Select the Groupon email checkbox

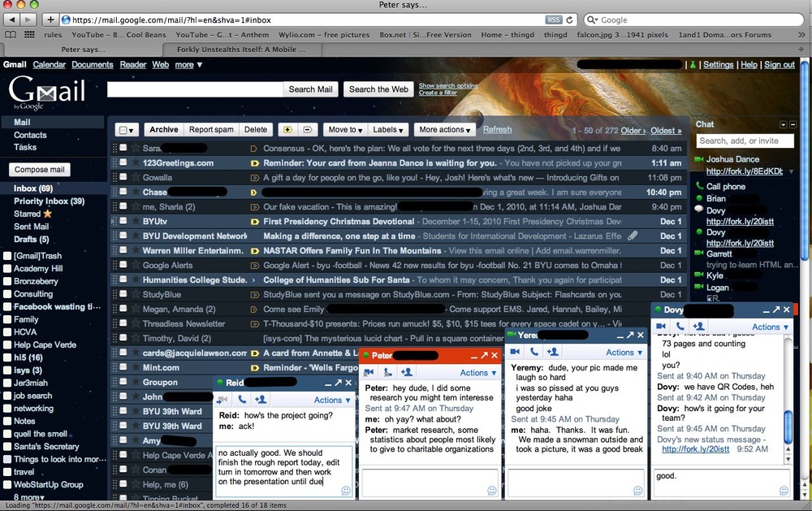point(123,382)
